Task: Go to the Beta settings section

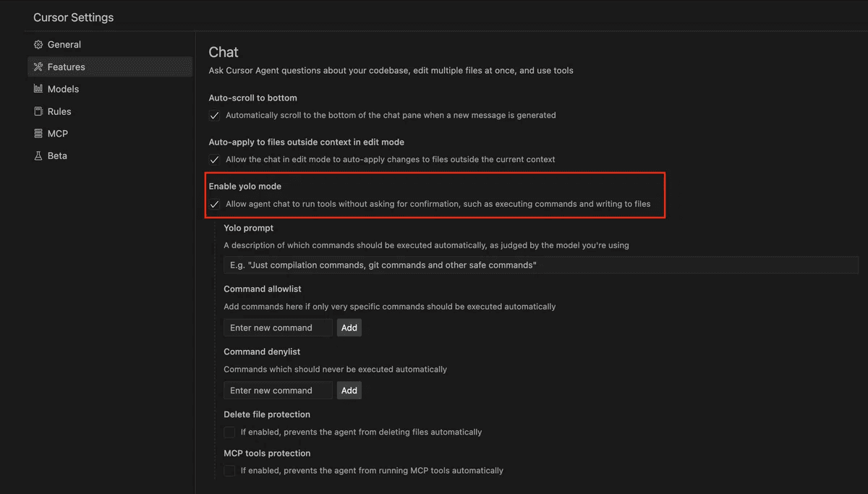Action: point(57,156)
